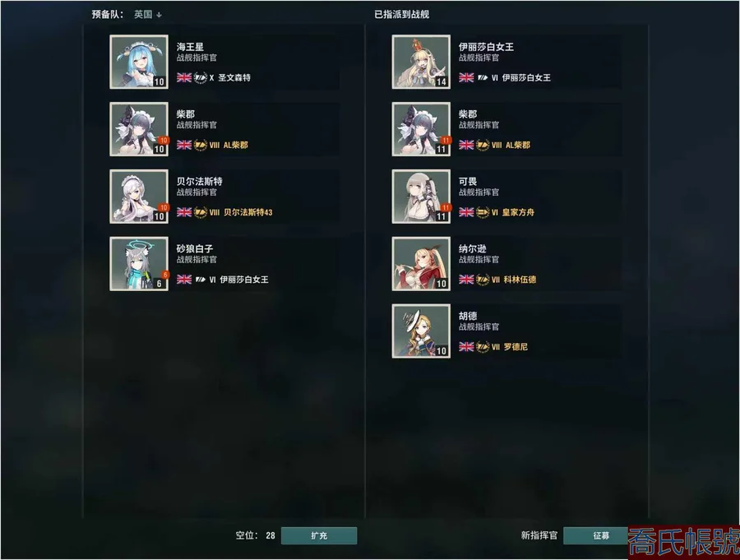The width and height of the screenshot is (740, 560).
Task: Click ship class icon next to 贝尔法斯特43
Action: point(201,212)
